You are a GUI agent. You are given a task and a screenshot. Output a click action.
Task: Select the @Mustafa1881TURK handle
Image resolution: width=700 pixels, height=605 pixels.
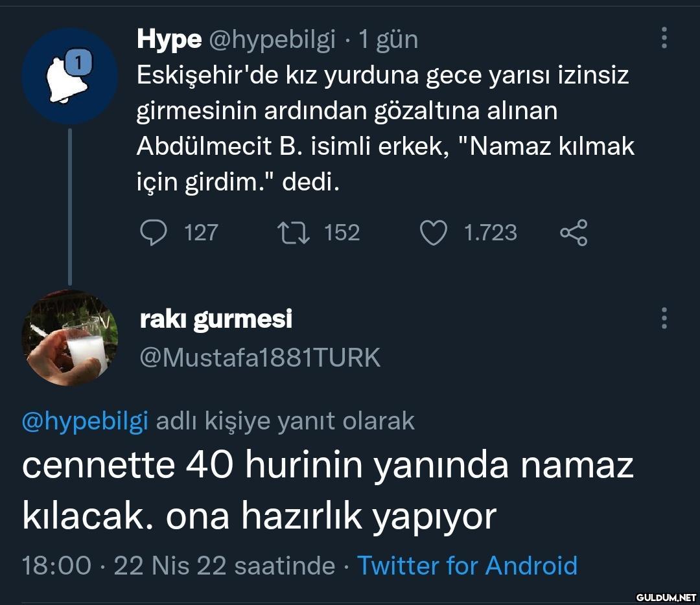260,357
